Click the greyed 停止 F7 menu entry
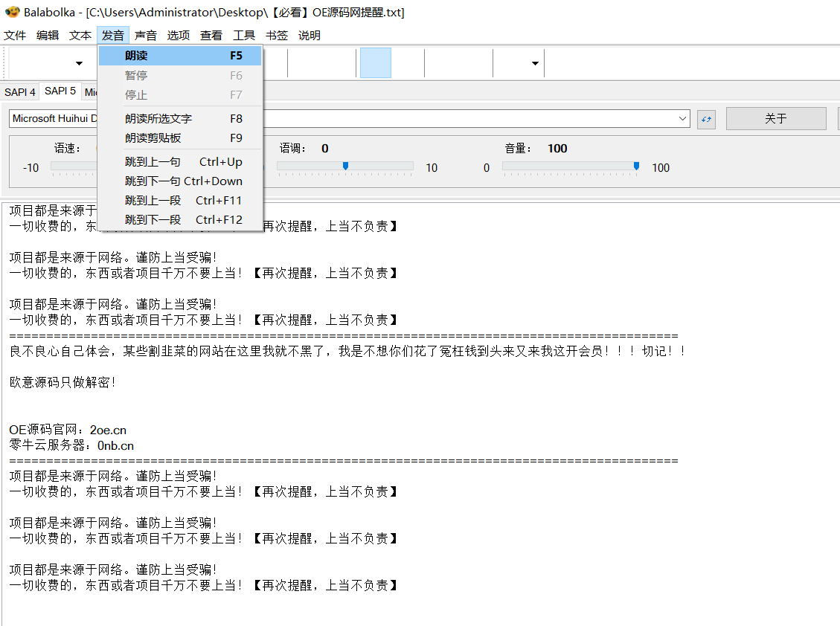This screenshot has height=626, width=840. 180,94
